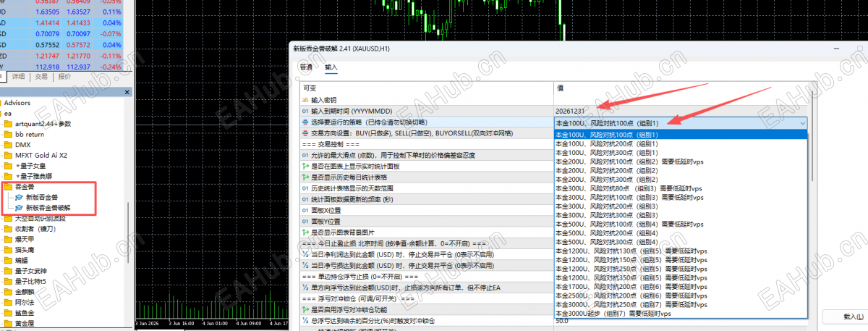Switch to the 输入 tab in EA dialog

331,67
